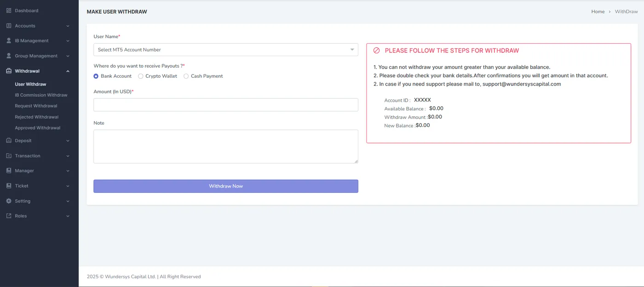Expand the Transaction menu chevron
Image resolution: width=644 pixels, height=287 pixels.
68,156
